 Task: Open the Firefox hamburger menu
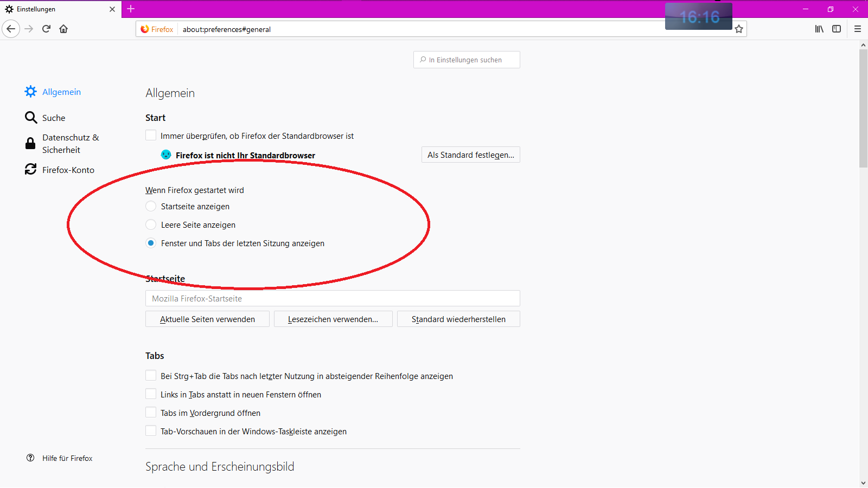click(x=858, y=29)
